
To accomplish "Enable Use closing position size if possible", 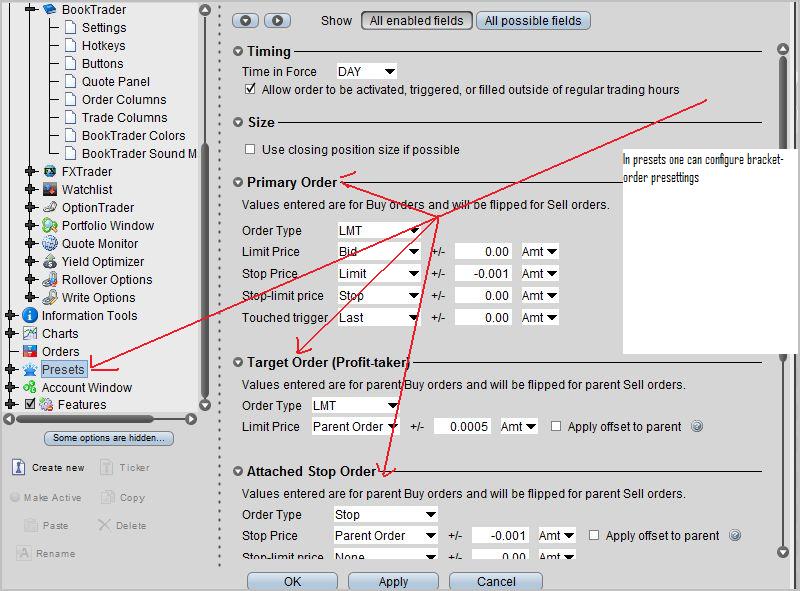I will click(250, 149).
